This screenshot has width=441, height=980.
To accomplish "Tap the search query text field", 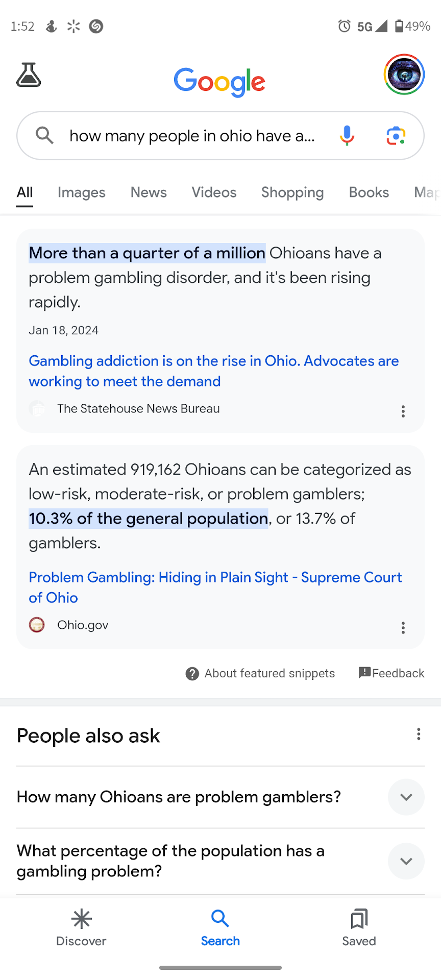I will pyautogui.click(x=192, y=136).
